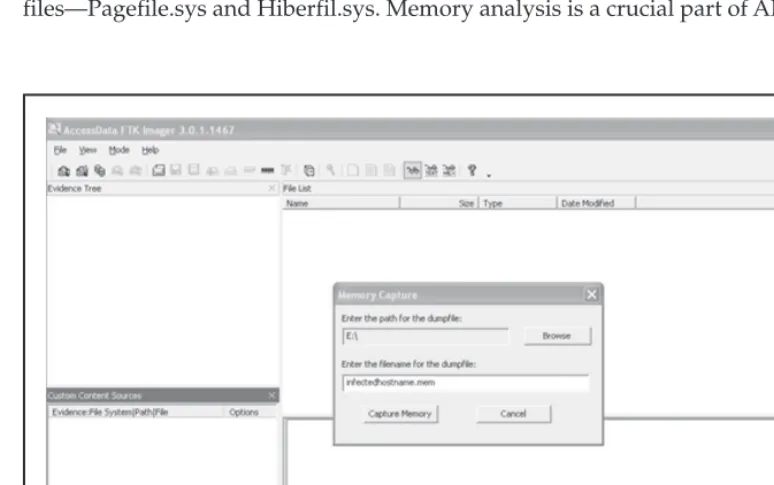This screenshot has height=485, width=774.
Task: Click the Cancel button in the dialog
Action: coord(513,414)
